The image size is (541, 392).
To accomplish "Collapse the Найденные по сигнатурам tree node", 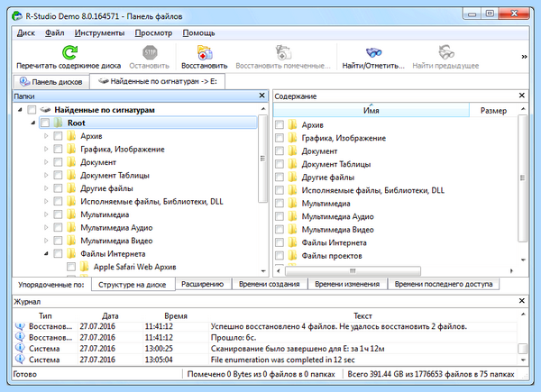I will [20, 110].
